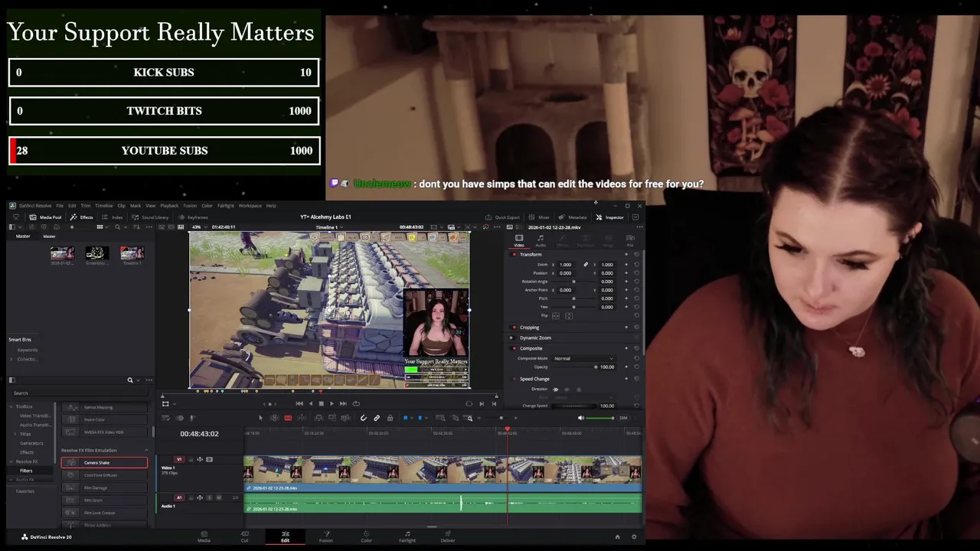The image size is (980, 551).
Task: Toggle timeline snapping magnet icon
Action: [363, 418]
